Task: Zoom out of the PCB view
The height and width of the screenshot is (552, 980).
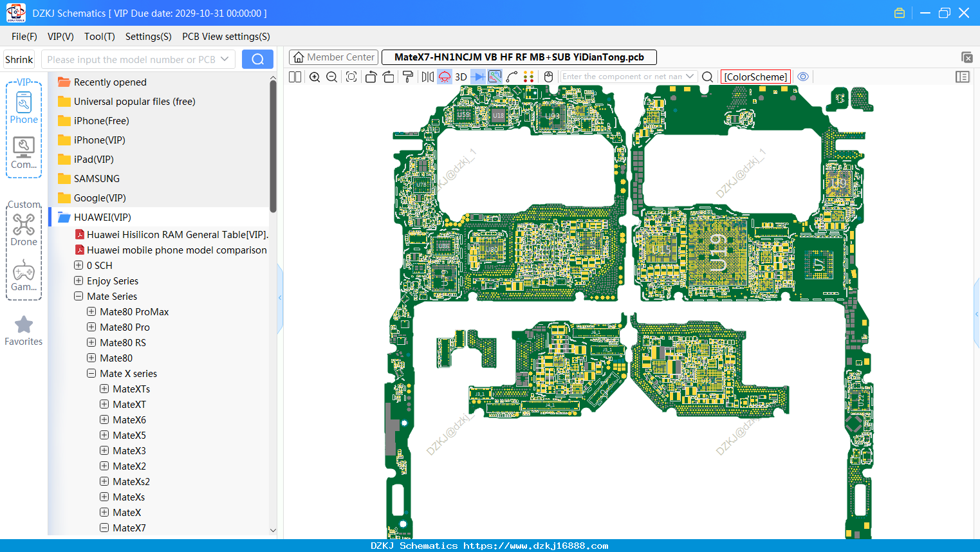Action: coord(332,77)
